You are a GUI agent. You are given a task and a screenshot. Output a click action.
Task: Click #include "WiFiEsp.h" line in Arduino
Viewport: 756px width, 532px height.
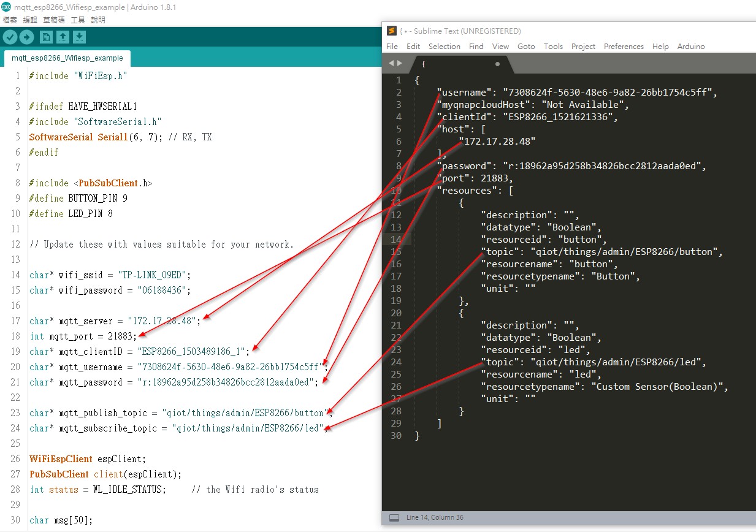(78, 76)
